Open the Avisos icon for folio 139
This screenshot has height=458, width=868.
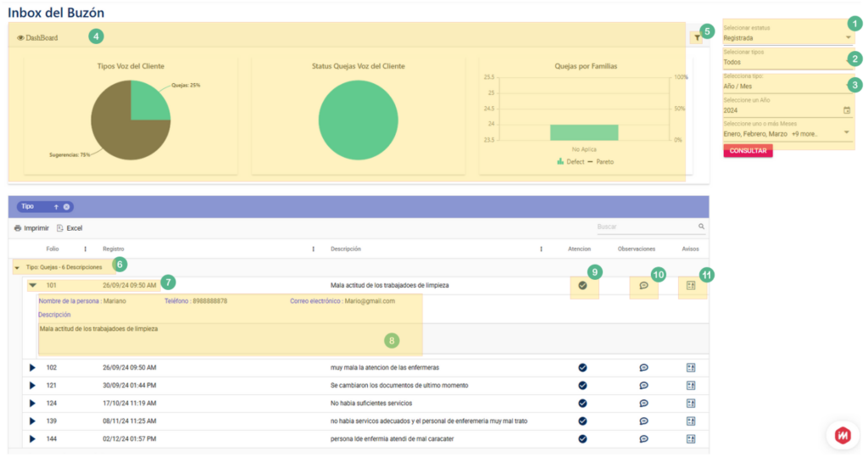tap(691, 422)
